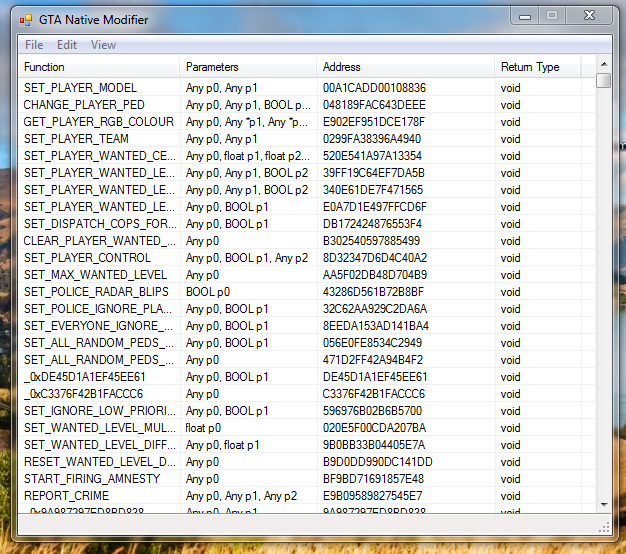Sort by Function column header
The height and width of the screenshot is (554, 626).
(99, 67)
